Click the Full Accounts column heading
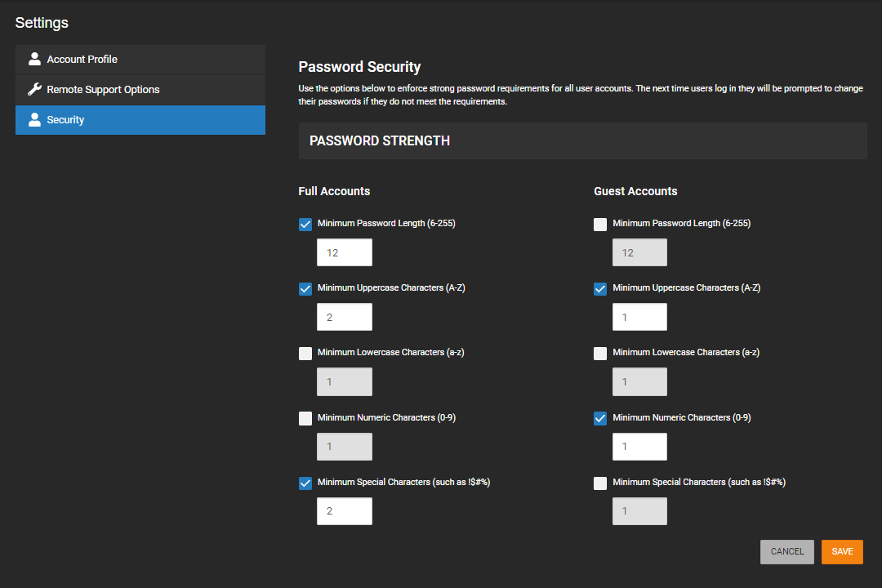 (x=334, y=191)
